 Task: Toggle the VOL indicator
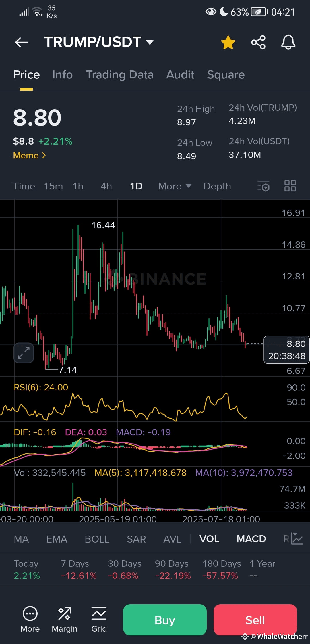(209, 539)
